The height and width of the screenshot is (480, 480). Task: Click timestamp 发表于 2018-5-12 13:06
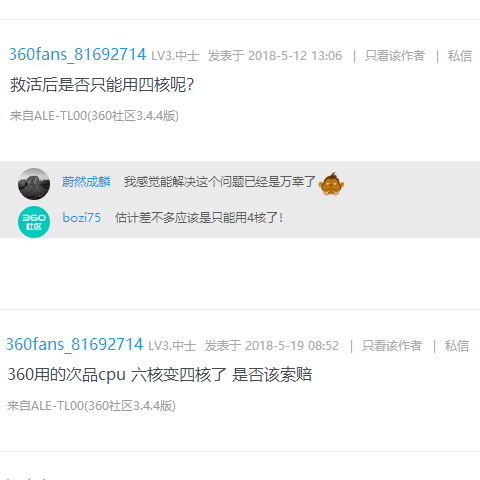pos(275,56)
